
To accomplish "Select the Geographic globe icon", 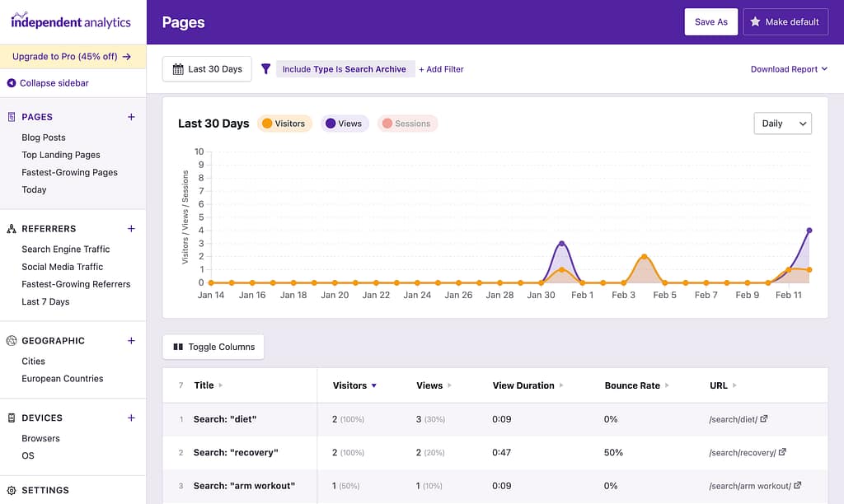I will (10, 340).
